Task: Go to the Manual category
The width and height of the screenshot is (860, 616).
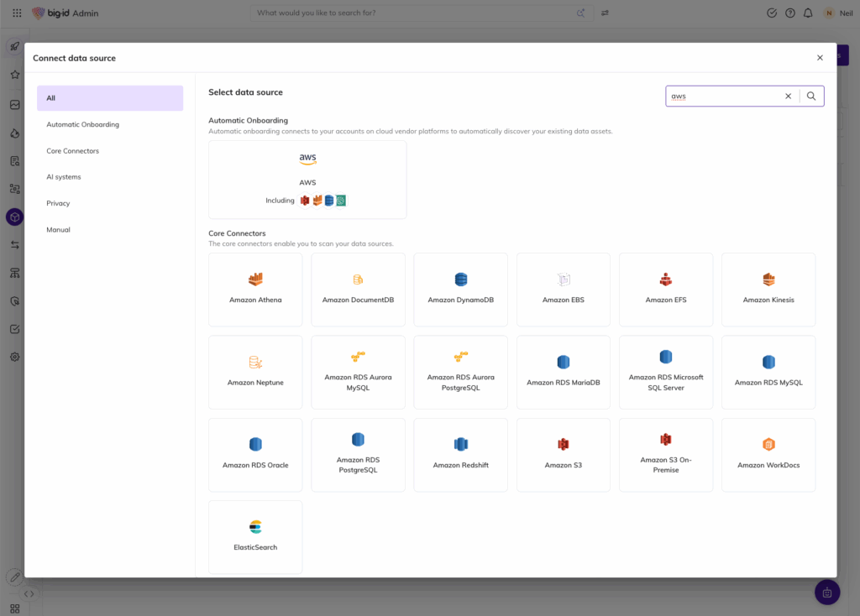Action: 59,229
